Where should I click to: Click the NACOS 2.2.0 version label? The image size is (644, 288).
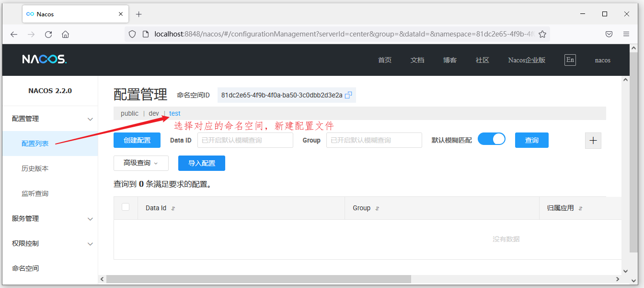[50, 90]
